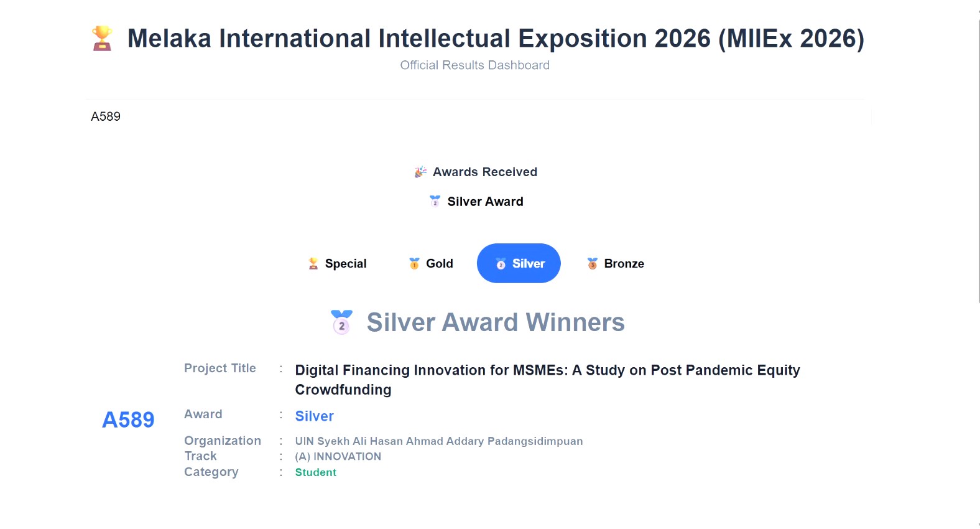Click large medal icon beside Silver Award Winners
Viewport: 980px width, 529px height.
[341, 322]
